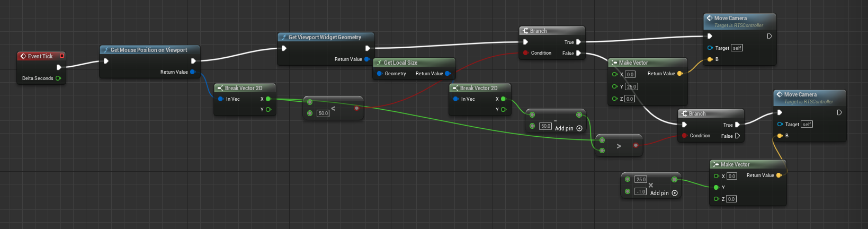
Task: Click the Target pin on the upper Move Camera
Action: tap(710, 48)
